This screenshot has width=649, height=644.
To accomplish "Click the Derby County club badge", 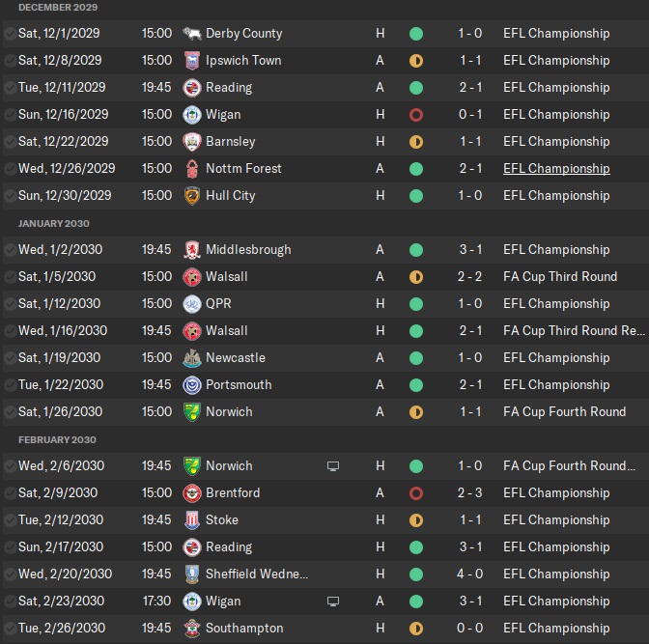I will (191, 33).
